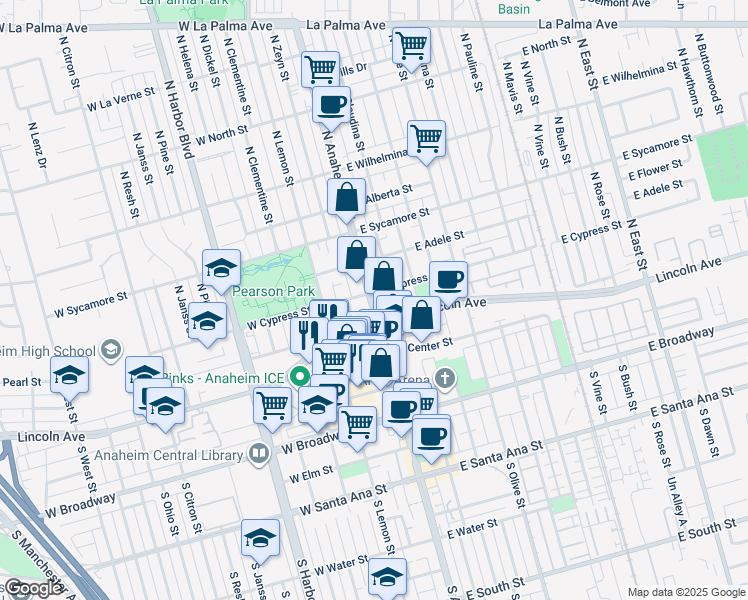Click 'N Citron St' street label
Viewport: 748px width, 600px height.
point(69,62)
